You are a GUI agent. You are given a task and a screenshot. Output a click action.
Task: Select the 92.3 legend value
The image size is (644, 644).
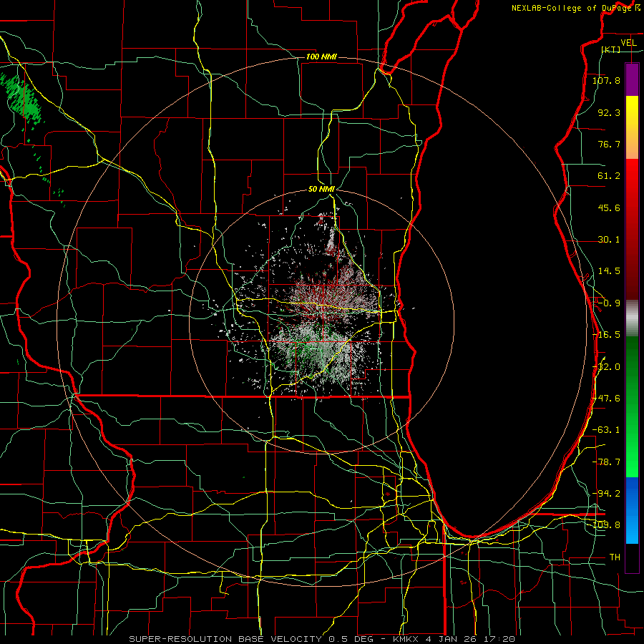609,112
